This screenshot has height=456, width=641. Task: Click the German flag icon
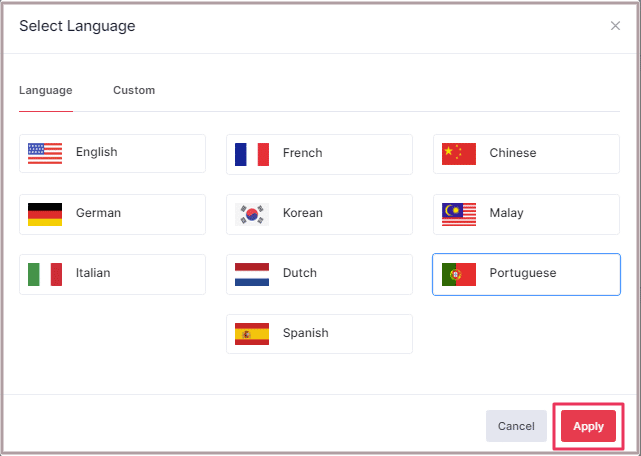[45, 213]
